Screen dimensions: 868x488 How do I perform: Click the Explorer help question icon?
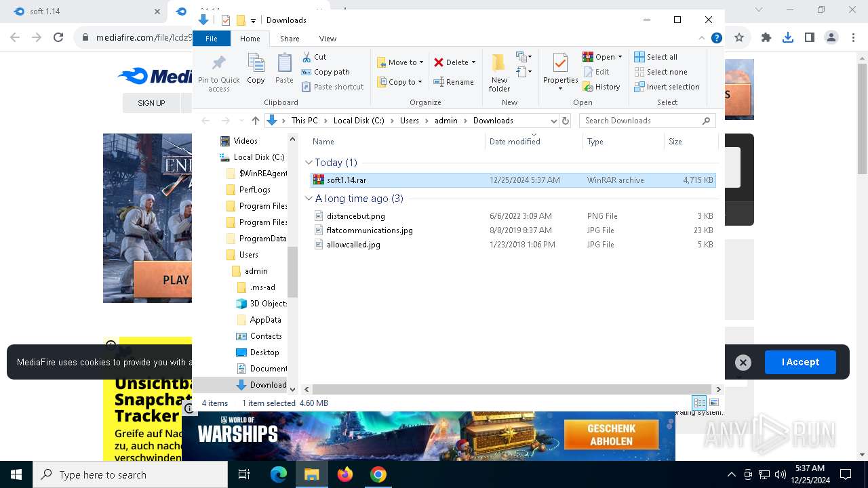716,39
